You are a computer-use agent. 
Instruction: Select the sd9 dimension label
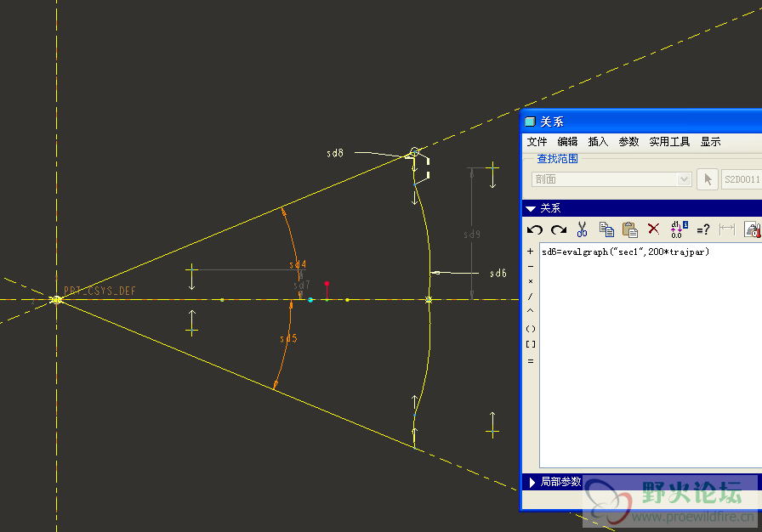tap(471, 234)
